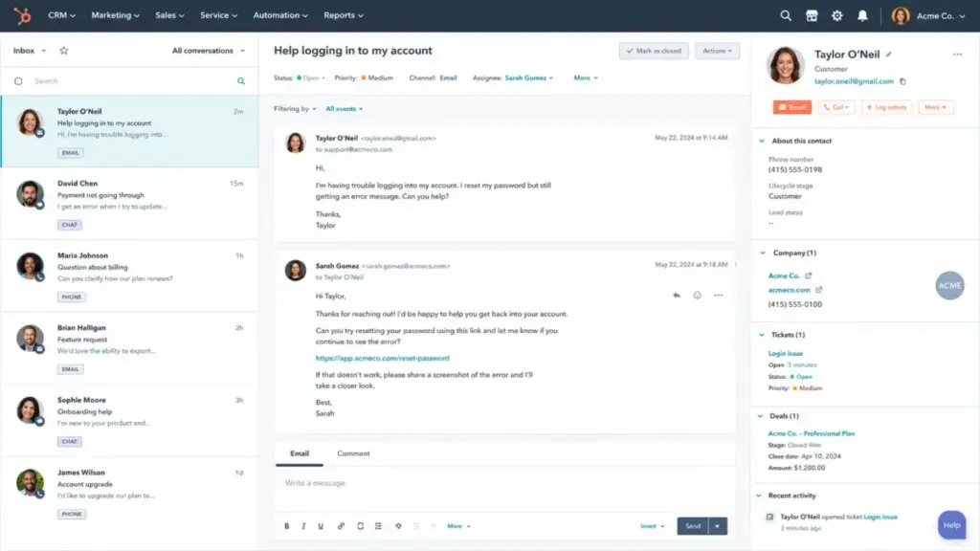Open the contact panel three-dots menu
Viewport: 980px width, 551px height.
(x=957, y=55)
